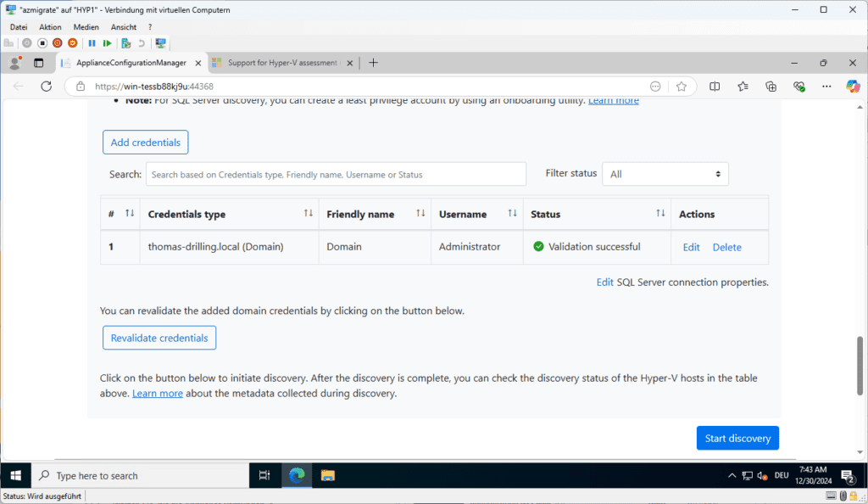
Task: Sort by Credentials type column
Action: 309,213
